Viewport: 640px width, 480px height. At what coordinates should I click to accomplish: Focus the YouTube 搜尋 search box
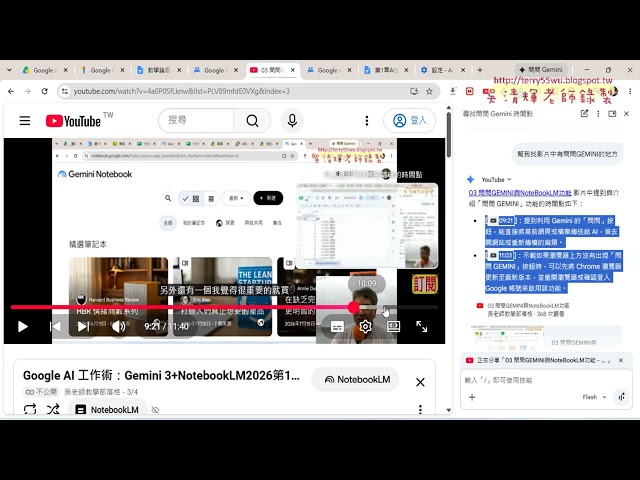tap(196, 120)
